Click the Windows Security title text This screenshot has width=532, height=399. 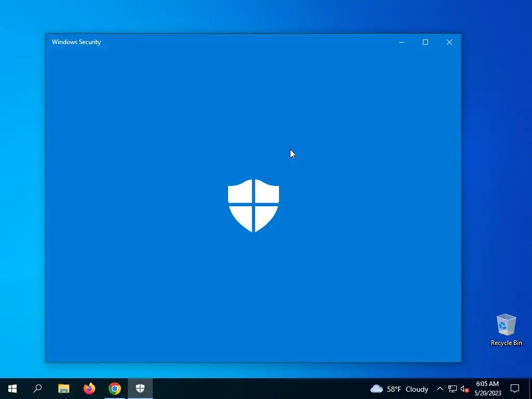click(x=76, y=42)
